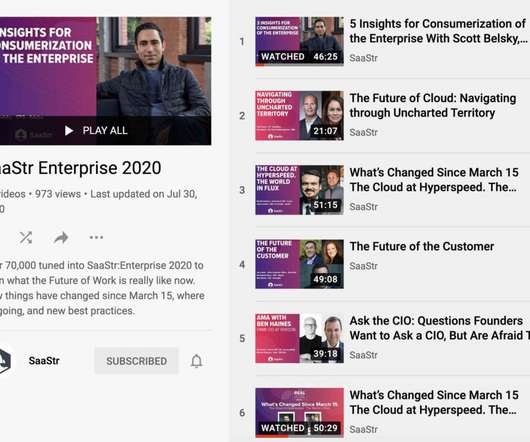Open the large playlist cover thumbnail

(x=105, y=81)
